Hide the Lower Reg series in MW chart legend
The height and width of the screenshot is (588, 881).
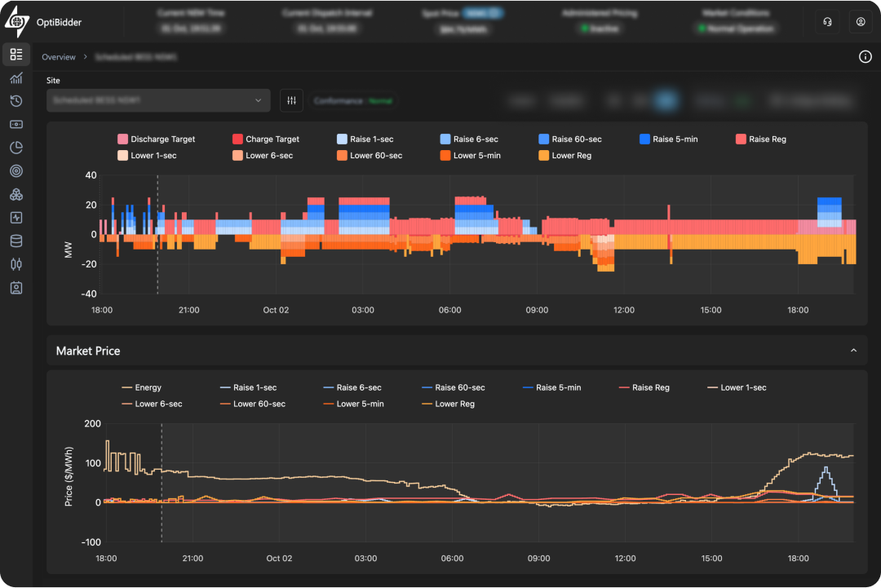tap(564, 156)
